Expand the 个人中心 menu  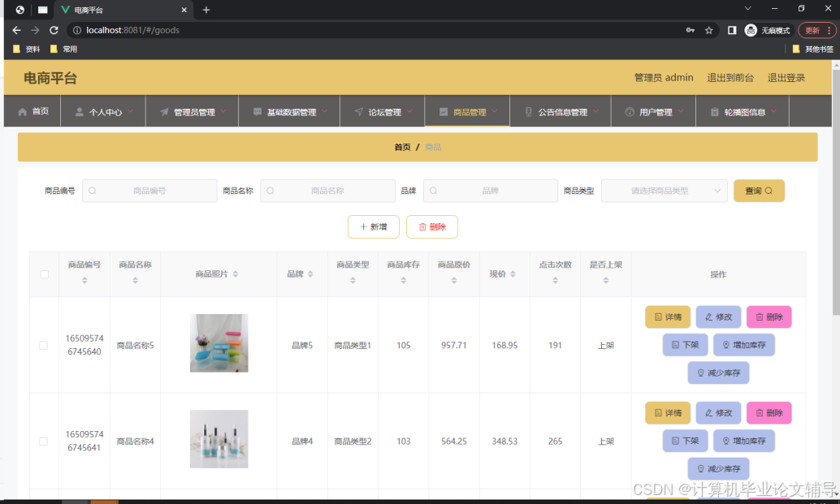(x=103, y=112)
